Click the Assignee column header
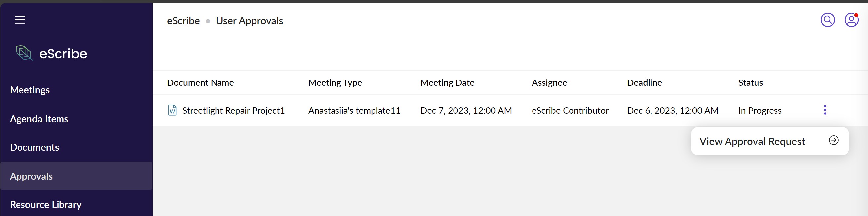 [x=549, y=83]
